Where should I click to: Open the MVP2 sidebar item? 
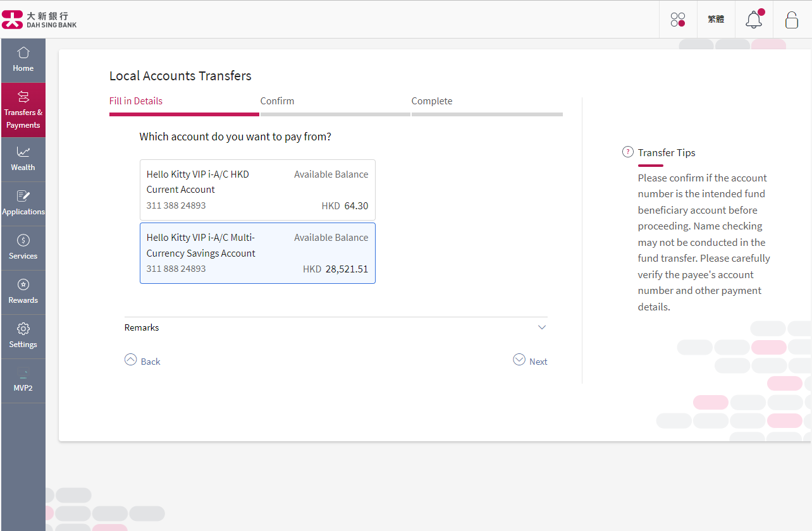click(x=23, y=381)
